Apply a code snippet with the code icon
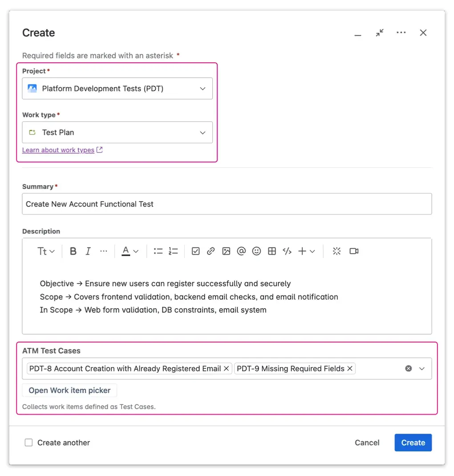 coord(287,251)
